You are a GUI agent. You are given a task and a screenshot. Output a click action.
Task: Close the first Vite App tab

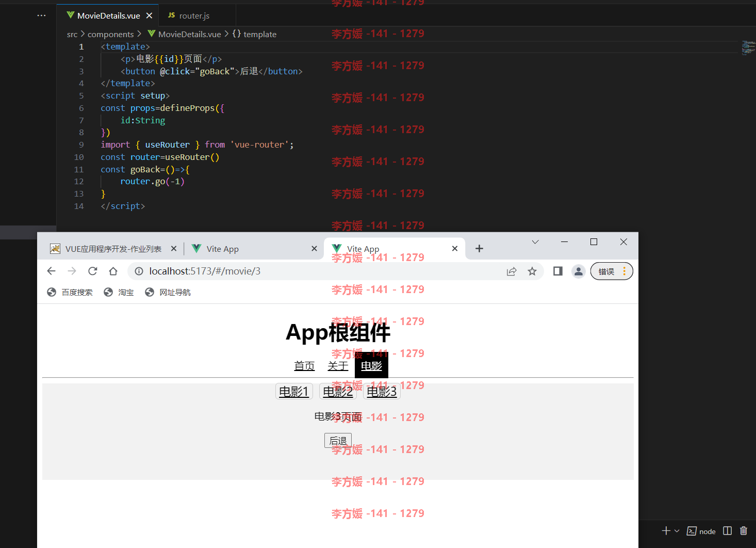(x=314, y=249)
